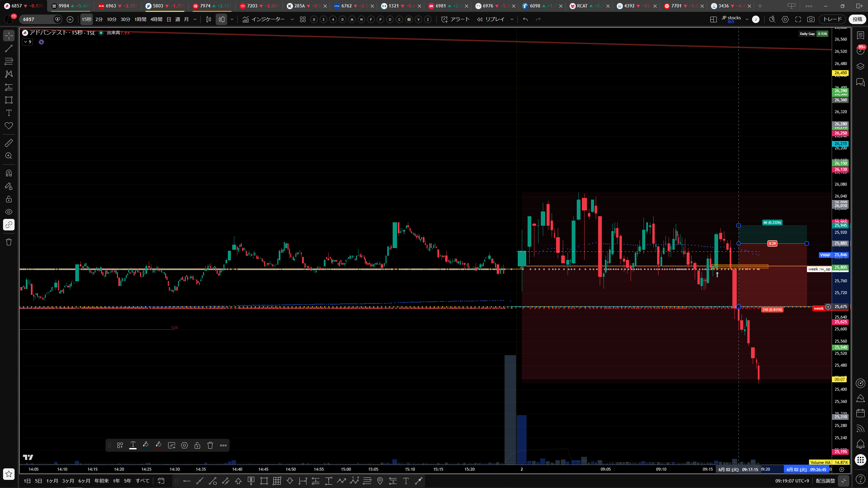Open the alerts bell in right sidebar
This screenshot has height=488, width=868.
[x=860, y=444]
